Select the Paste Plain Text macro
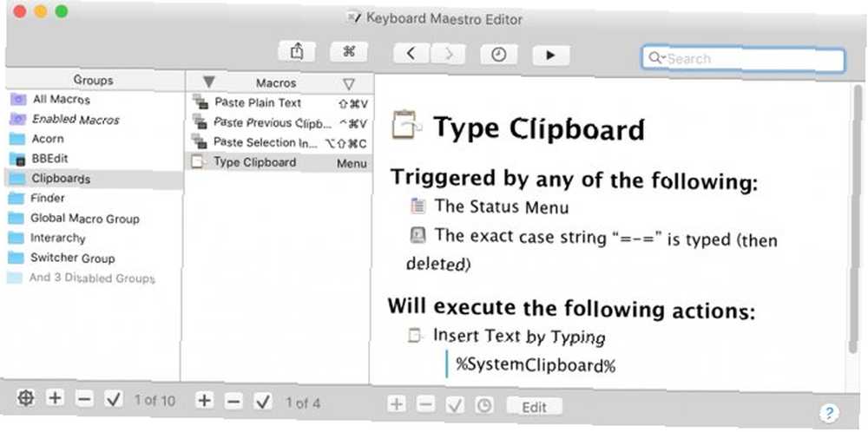 tap(279, 103)
